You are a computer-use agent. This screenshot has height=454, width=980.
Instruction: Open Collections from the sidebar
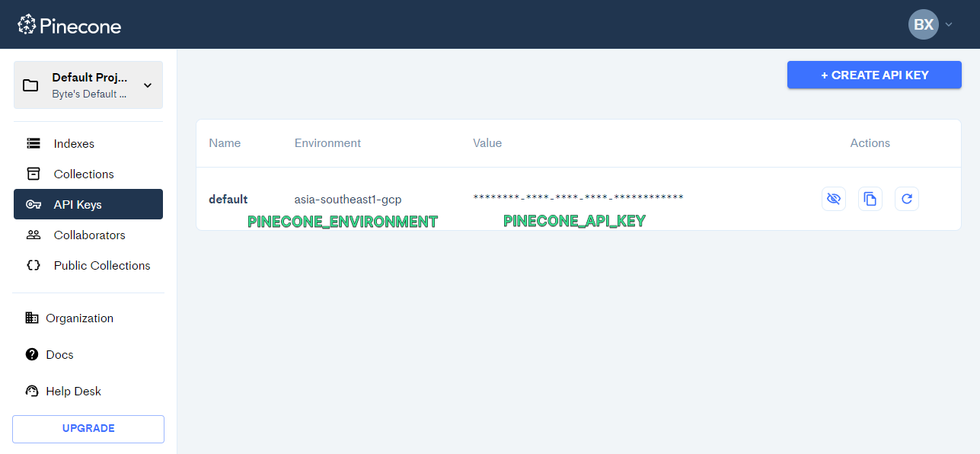click(x=85, y=174)
